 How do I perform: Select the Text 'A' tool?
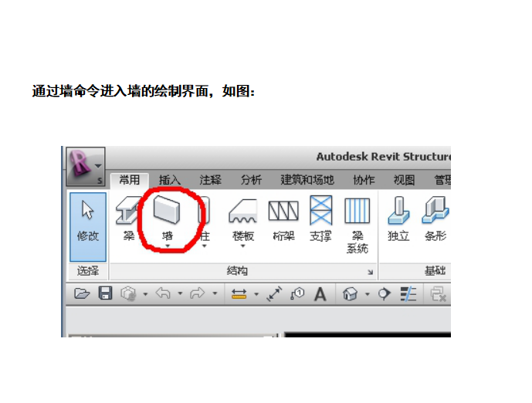[320, 294]
